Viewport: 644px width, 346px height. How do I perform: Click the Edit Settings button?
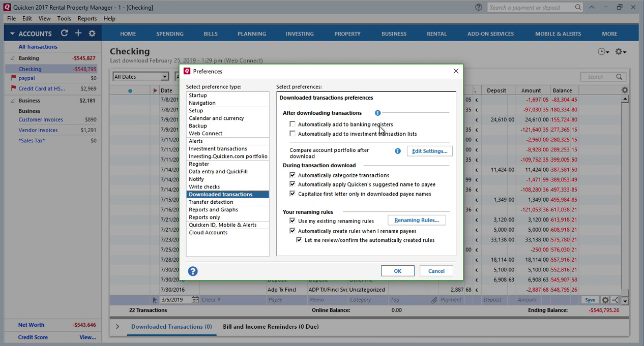(429, 151)
